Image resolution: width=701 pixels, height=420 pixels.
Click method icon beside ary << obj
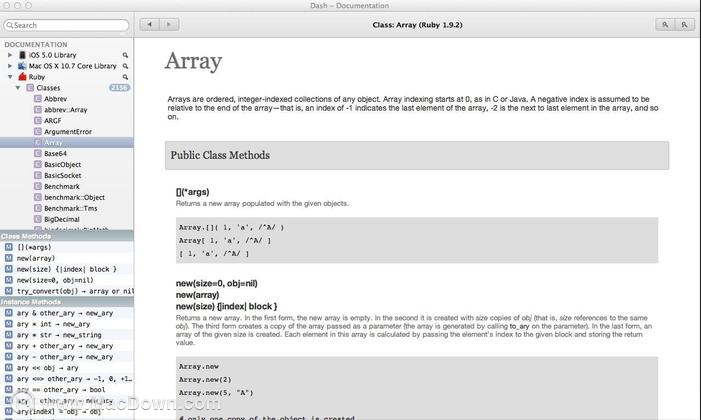[x=8, y=368]
